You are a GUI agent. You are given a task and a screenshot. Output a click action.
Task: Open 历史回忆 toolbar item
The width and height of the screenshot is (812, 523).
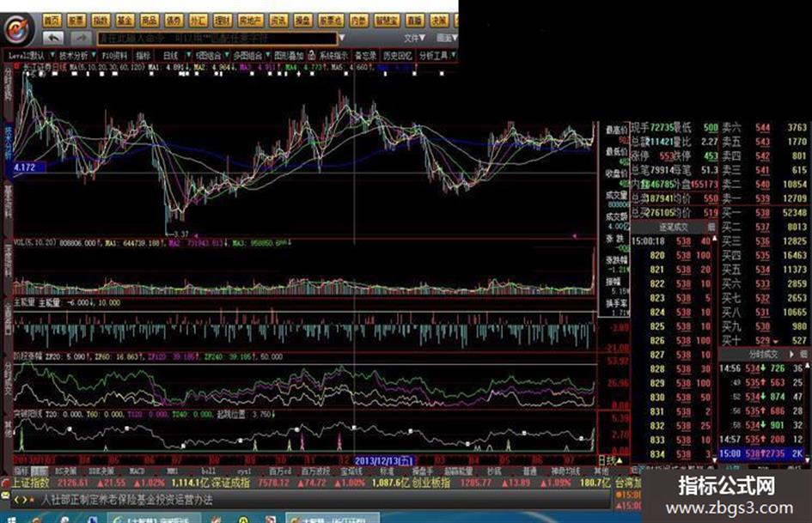397,55
